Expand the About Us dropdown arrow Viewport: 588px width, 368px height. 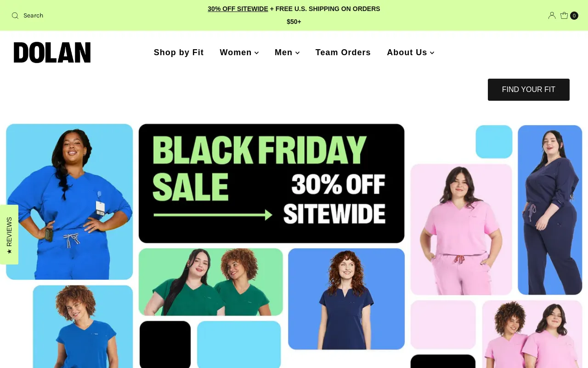[x=432, y=53]
